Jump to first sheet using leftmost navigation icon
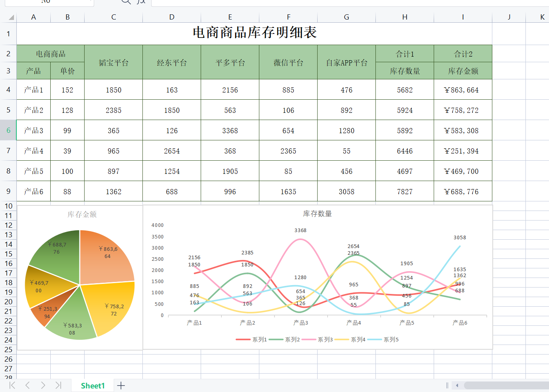Viewport: 549px width, 392px height. click(x=12, y=385)
